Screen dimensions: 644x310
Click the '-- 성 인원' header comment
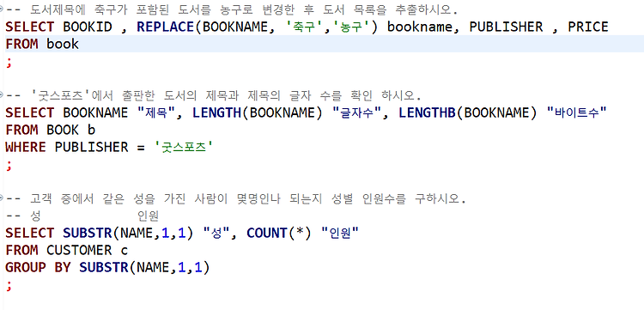tap(82, 216)
